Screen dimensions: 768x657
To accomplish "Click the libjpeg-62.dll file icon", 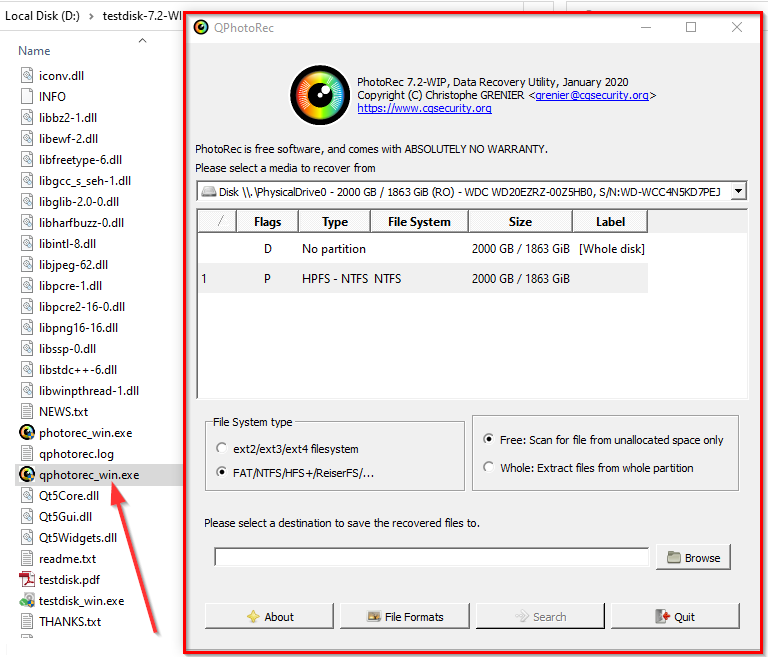I will [x=27, y=265].
